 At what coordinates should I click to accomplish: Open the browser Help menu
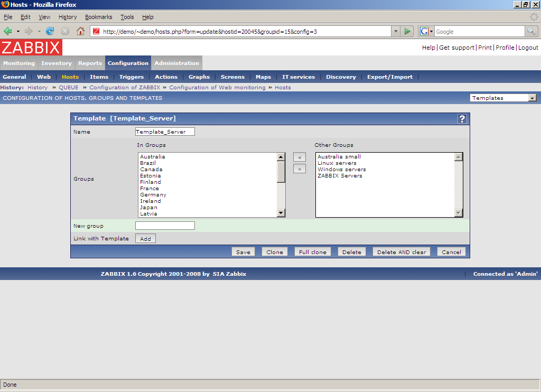148,17
